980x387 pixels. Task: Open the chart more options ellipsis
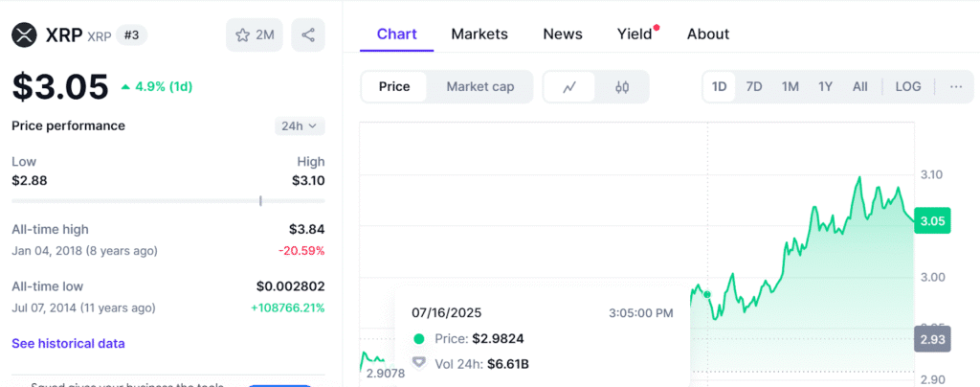pyautogui.click(x=956, y=87)
